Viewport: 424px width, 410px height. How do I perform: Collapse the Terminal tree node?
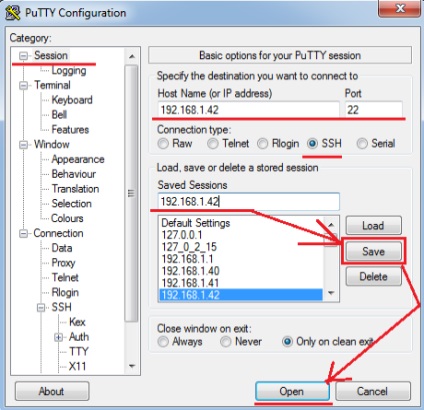[x=23, y=85]
